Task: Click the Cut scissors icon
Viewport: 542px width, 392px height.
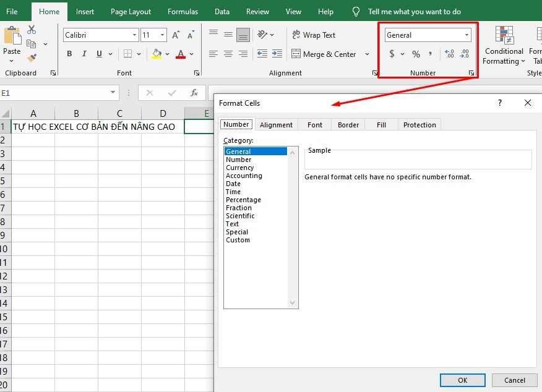Action: tap(32, 30)
